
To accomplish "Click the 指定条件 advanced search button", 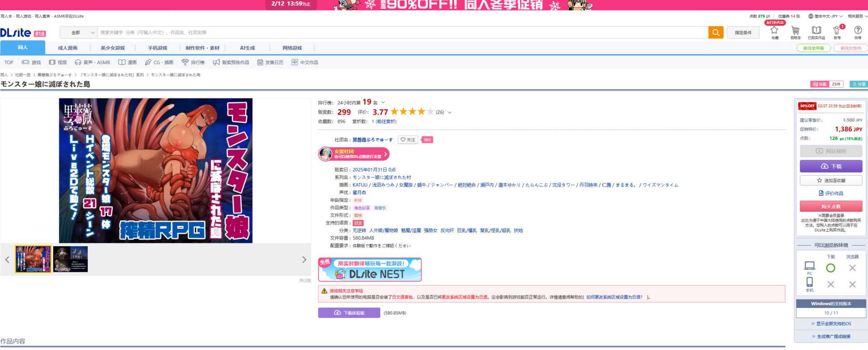I will 743,33.
